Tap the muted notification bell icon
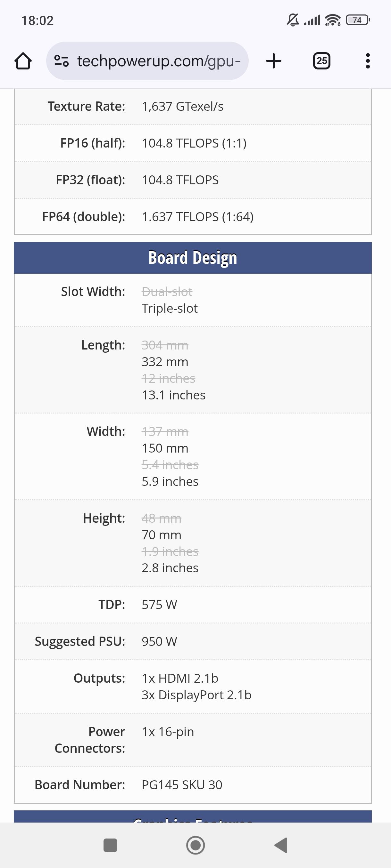This screenshot has width=391, height=868. 293,20
